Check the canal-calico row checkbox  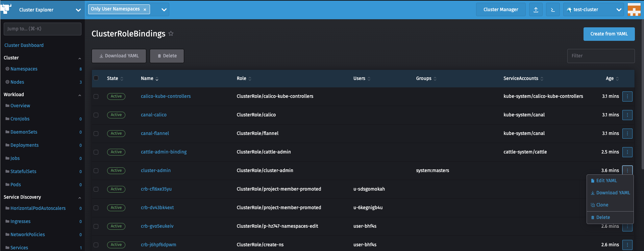click(x=96, y=115)
